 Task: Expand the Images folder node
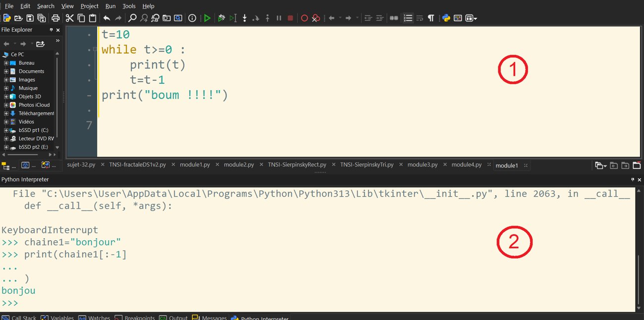pos(6,80)
